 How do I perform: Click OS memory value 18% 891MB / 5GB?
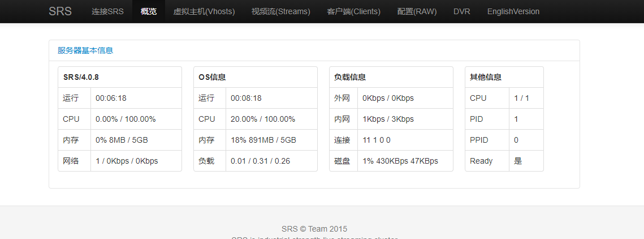(x=263, y=140)
